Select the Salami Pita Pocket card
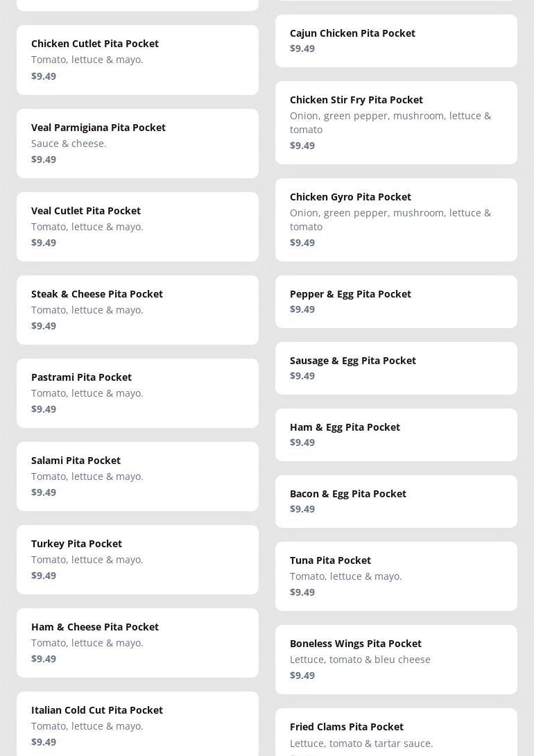This screenshot has width=534, height=756. tap(137, 476)
